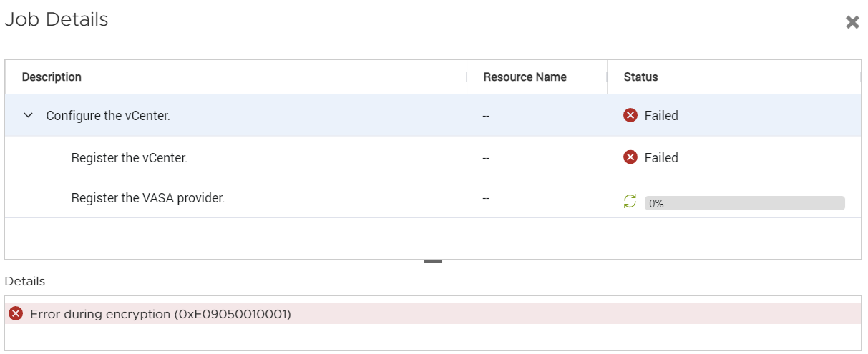
Task: Click the panel splitter handle above Details
Action: 433,261
